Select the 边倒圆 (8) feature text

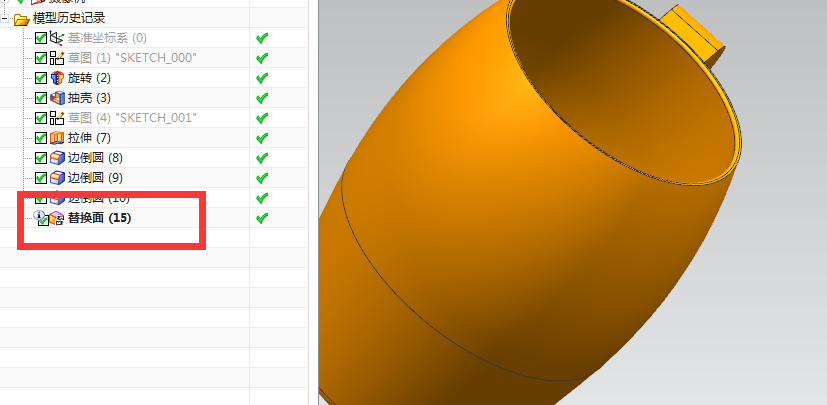pyautogui.click(x=95, y=158)
